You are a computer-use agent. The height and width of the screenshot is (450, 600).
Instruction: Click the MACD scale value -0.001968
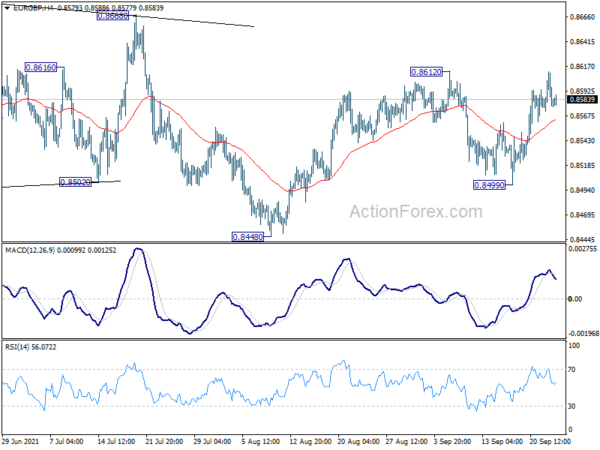[583, 334]
